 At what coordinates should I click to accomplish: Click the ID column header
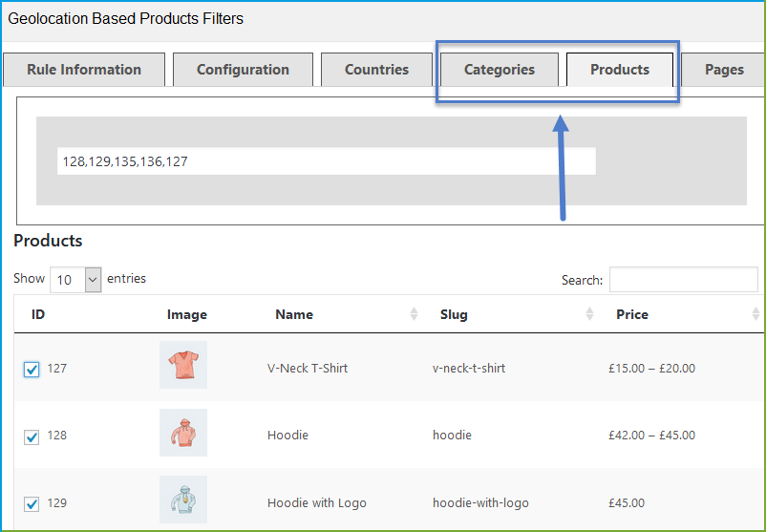pyautogui.click(x=38, y=314)
